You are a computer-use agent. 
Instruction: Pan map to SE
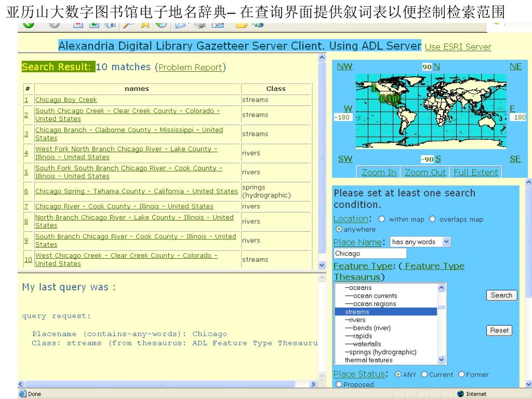(x=515, y=159)
